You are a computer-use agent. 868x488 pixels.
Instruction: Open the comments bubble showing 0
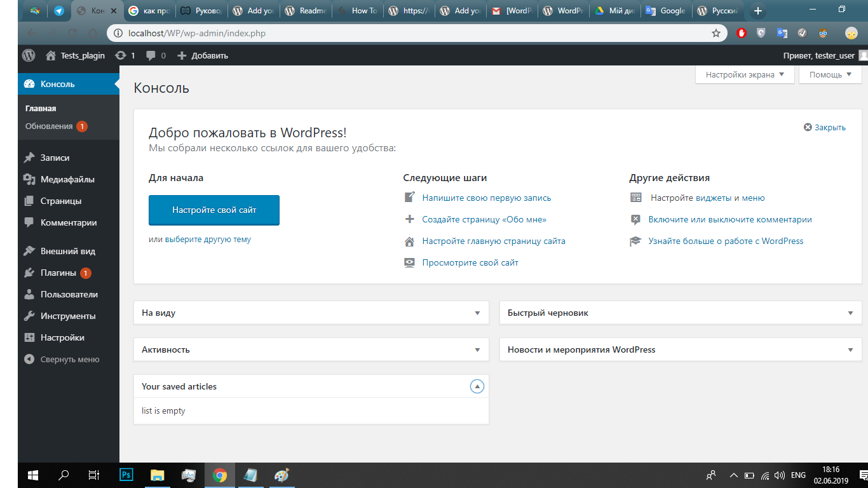[x=156, y=55]
